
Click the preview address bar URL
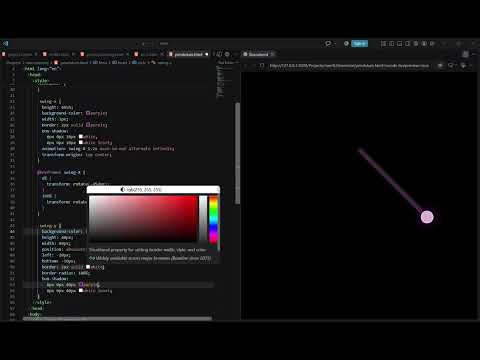[x=349, y=66]
